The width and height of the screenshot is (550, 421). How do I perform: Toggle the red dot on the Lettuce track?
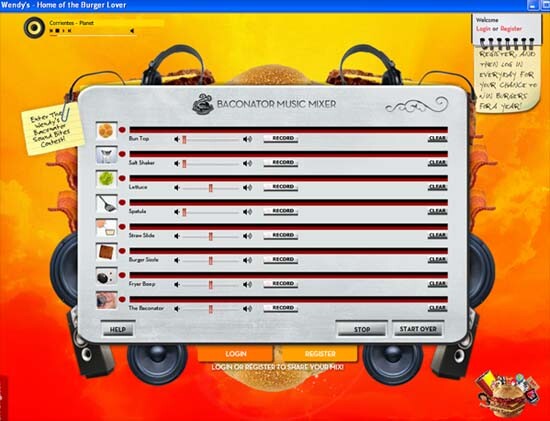(x=122, y=178)
